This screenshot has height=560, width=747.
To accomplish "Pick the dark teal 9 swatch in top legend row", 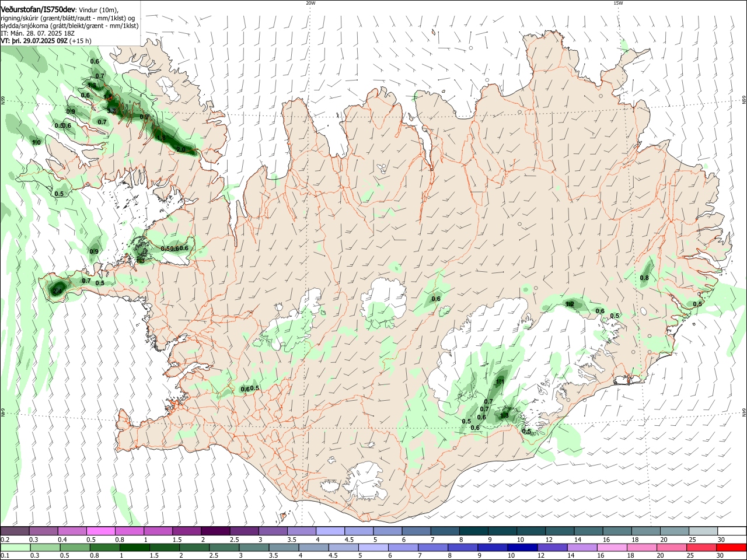I will (x=502, y=531).
